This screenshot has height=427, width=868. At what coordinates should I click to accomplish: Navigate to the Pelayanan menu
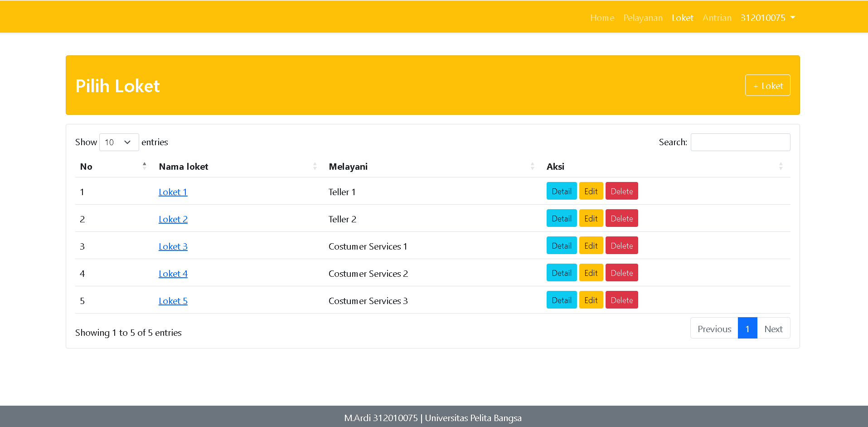tap(643, 18)
